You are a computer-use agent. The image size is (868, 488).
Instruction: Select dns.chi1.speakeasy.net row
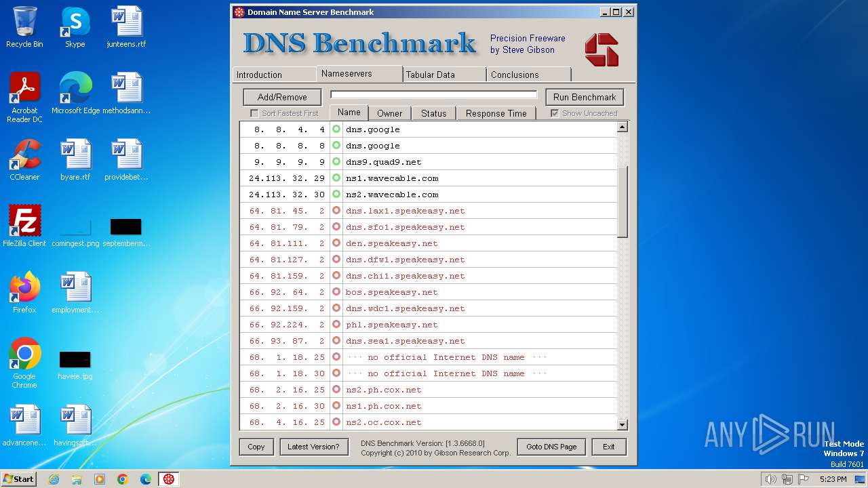pos(429,276)
